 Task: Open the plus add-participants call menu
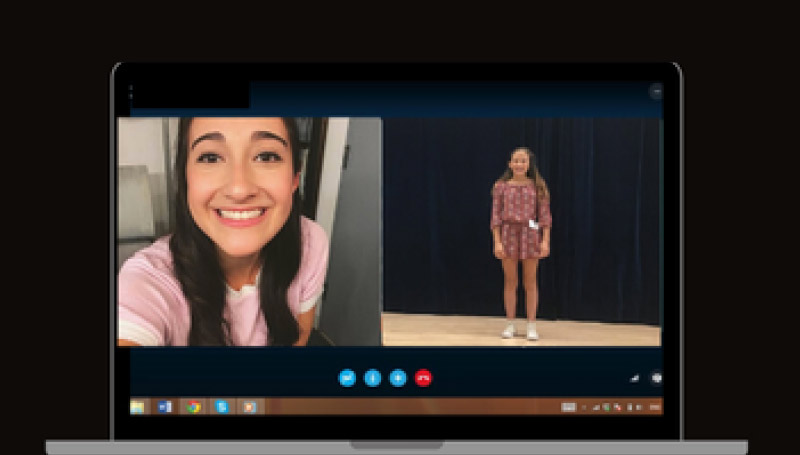coord(398,378)
